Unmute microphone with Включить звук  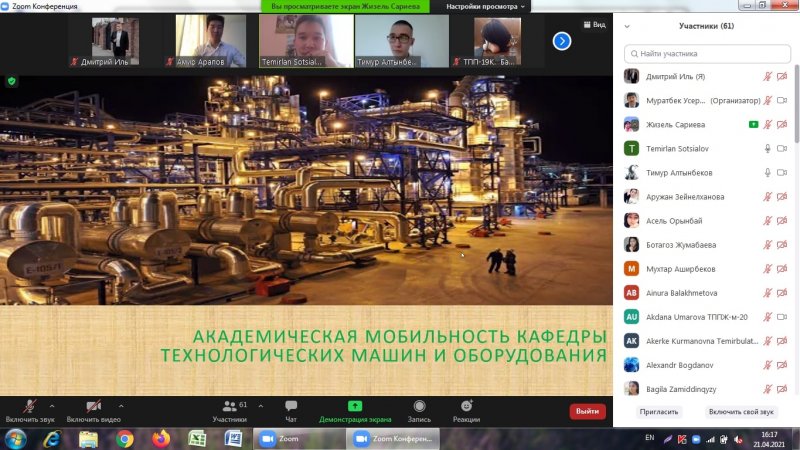coord(30,411)
